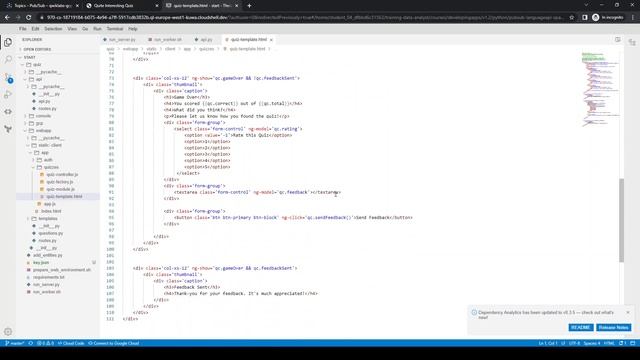Switch to the run_worker.sh editor tab
The width and height of the screenshot is (640, 360).
[x=167, y=40]
